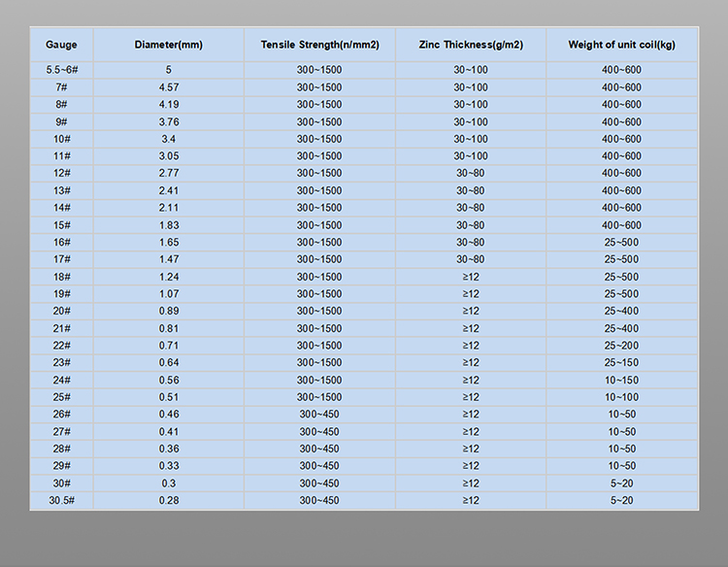Select the 16# gauge cell
The height and width of the screenshot is (567, 728).
coord(61,243)
